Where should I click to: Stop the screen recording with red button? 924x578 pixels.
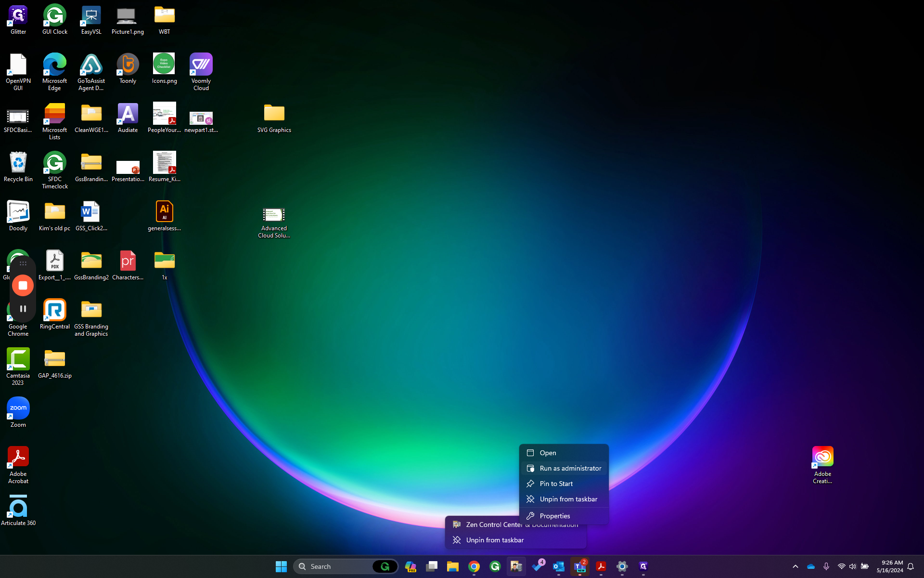coord(23,285)
